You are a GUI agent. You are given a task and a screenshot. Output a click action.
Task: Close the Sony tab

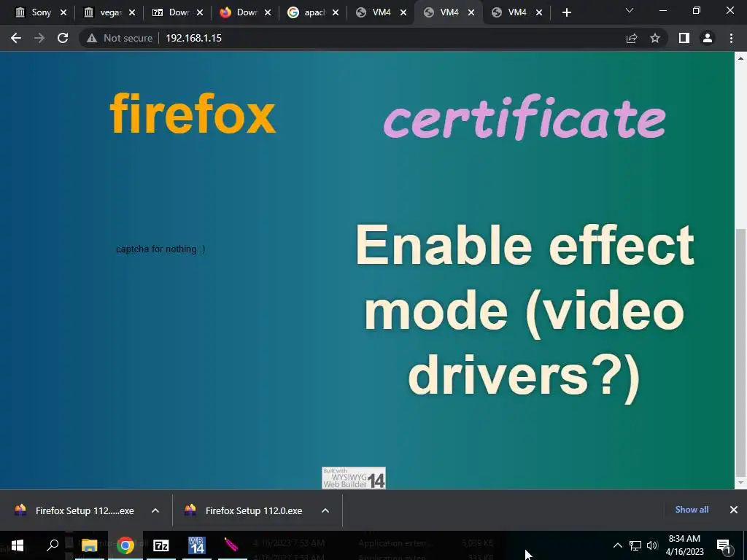[63, 12]
